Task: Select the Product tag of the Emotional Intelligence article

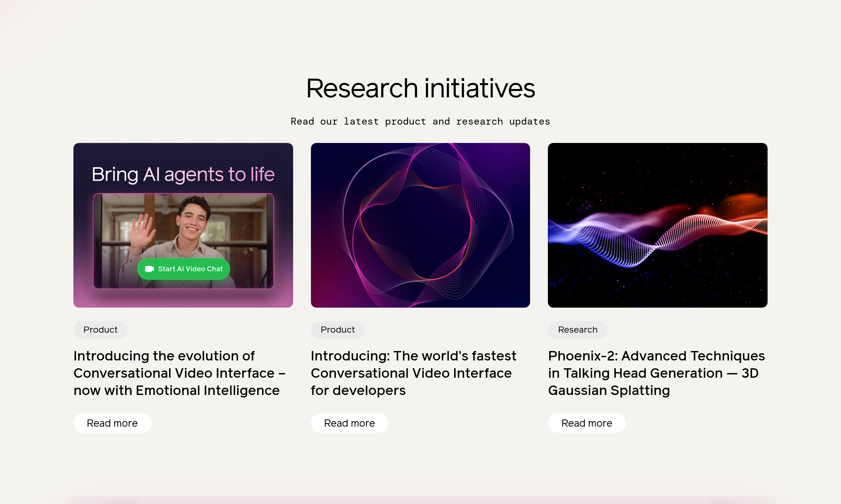Action: pyautogui.click(x=100, y=330)
